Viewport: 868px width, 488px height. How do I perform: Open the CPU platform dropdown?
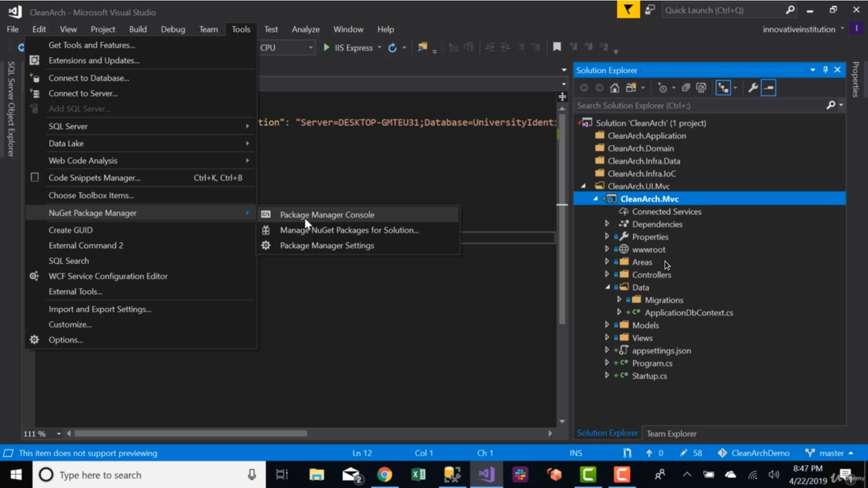click(310, 48)
